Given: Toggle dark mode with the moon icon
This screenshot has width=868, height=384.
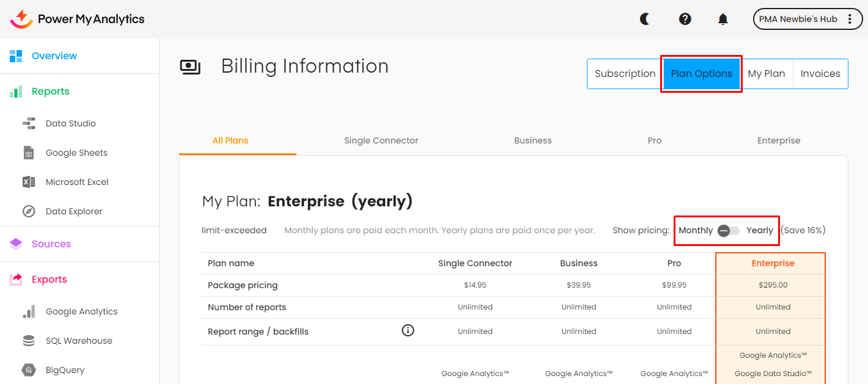Looking at the screenshot, I should click(x=645, y=19).
